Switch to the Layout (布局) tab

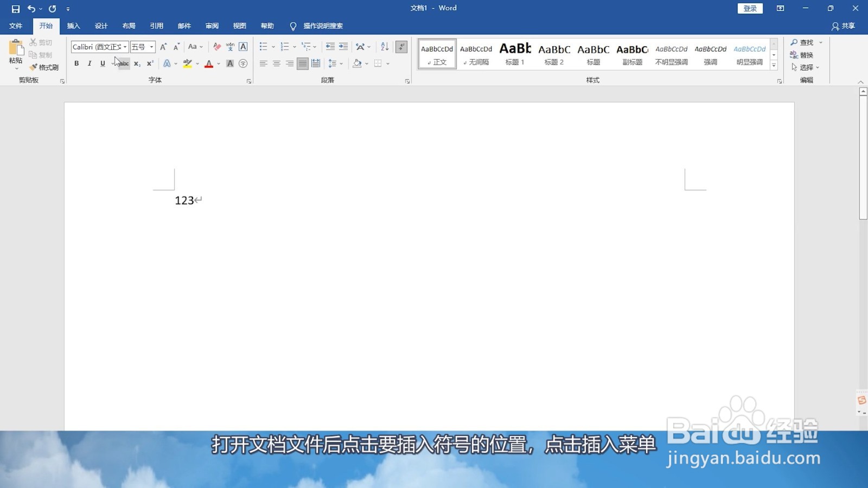[x=129, y=26]
